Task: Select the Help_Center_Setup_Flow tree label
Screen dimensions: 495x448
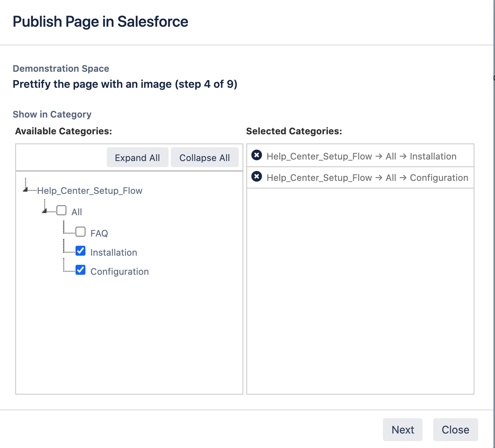Action: pyautogui.click(x=90, y=191)
